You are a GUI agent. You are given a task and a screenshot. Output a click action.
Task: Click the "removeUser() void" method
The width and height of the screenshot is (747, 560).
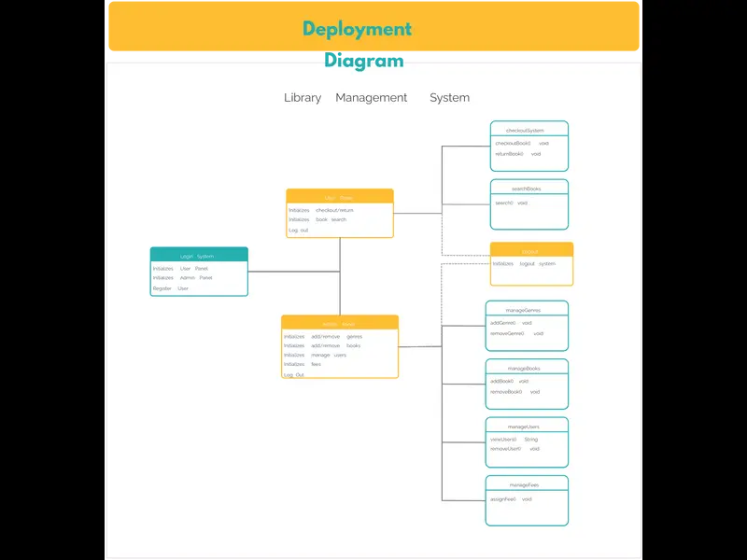point(515,449)
